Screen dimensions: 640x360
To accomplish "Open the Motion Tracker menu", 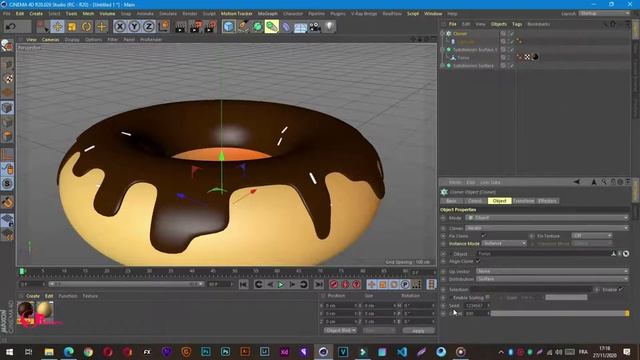I will tap(237, 13).
